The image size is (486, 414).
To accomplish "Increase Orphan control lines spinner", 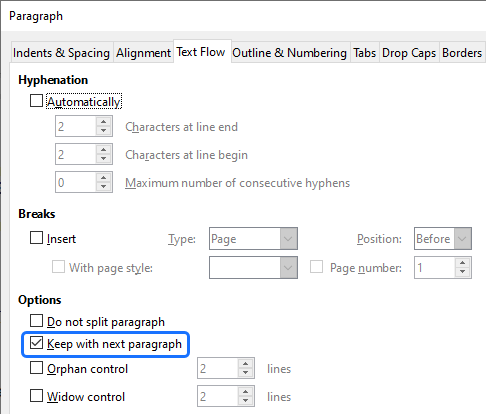I will click(x=246, y=364).
